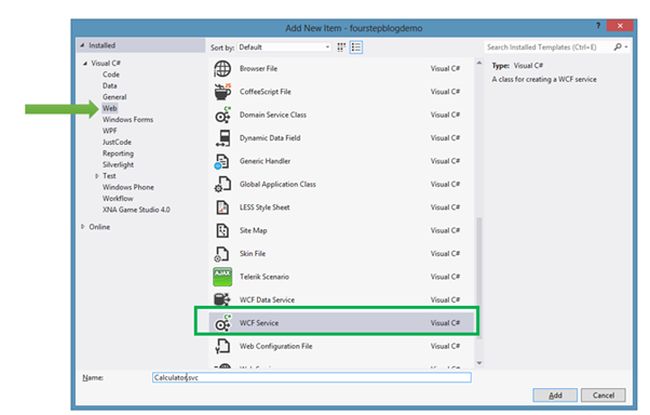Screen dimensions: 650x415
Task: Open the Sort by Default dropdown
Action: (x=284, y=47)
